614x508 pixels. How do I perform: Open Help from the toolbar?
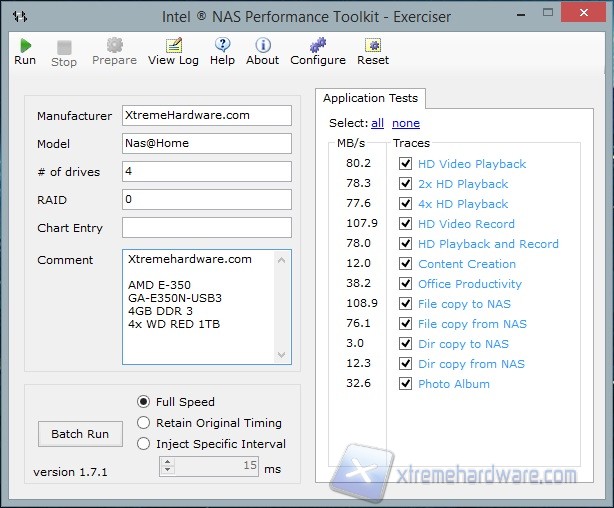pos(222,45)
